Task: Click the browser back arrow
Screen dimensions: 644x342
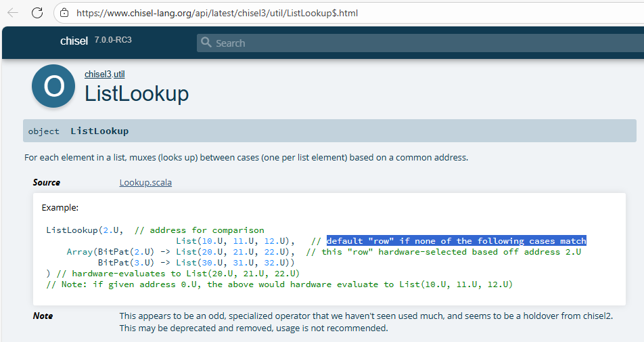Action: point(13,13)
